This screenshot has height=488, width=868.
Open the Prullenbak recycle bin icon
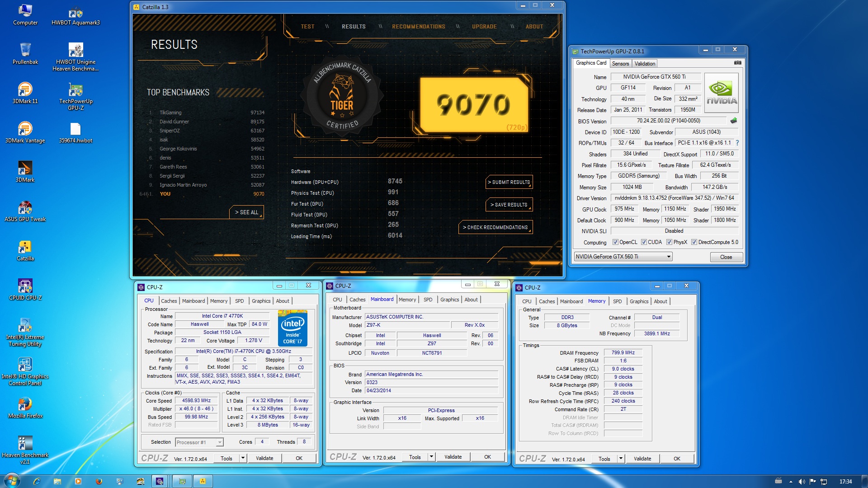pos(25,54)
